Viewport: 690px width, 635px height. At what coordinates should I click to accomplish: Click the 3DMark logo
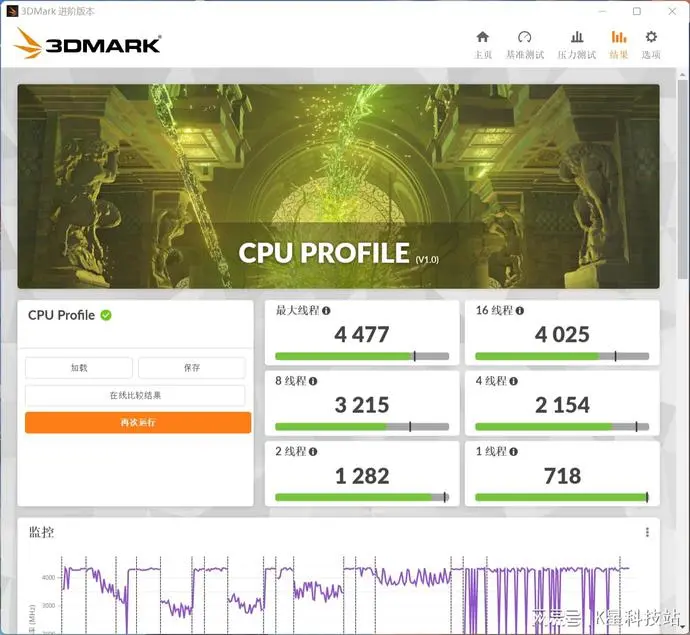pyautogui.click(x=88, y=44)
